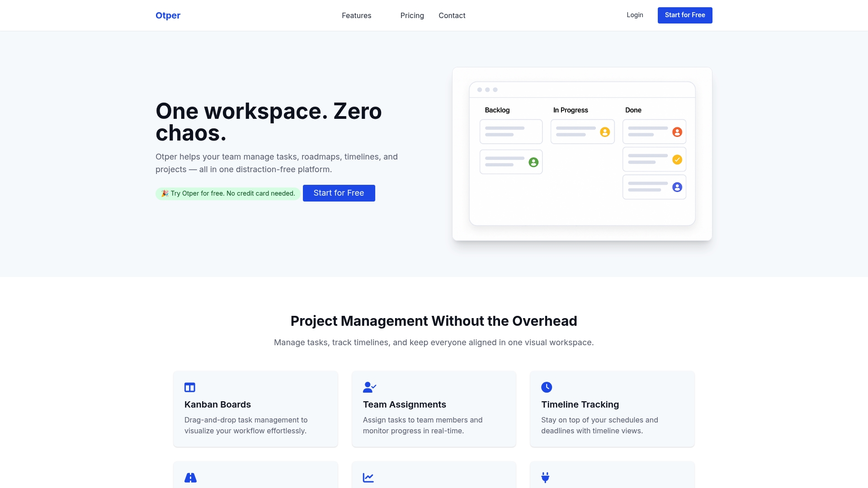Click the green user avatar in Backlog

click(533, 162)
